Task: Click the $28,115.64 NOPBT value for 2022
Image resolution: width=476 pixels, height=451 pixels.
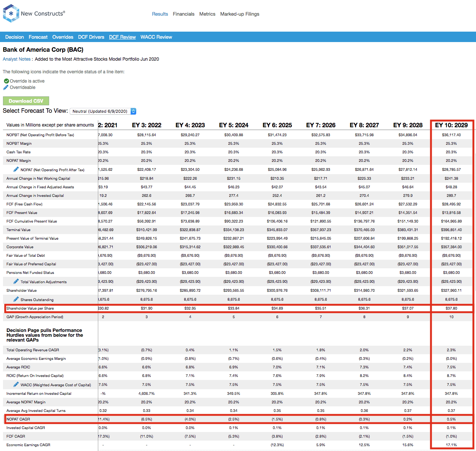Action: (147, 135)
